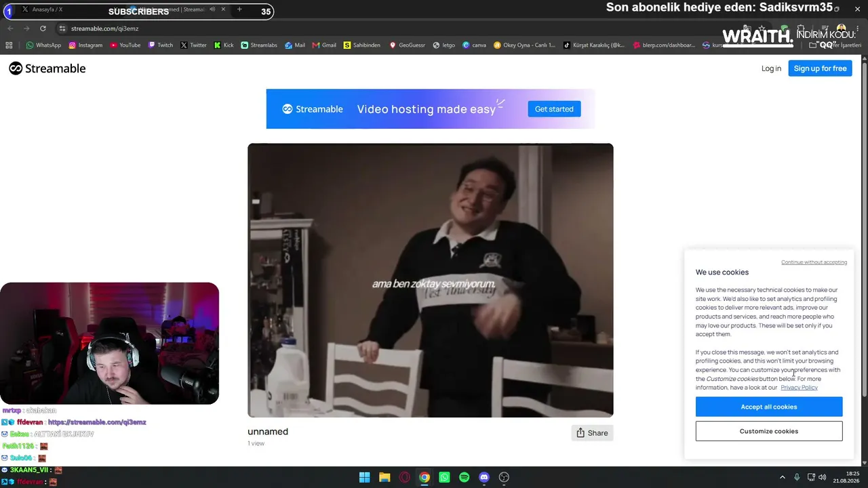This screenshot has height=488, width=868.
Task: Click the microphone tray icon
Action: pos(797,477)
